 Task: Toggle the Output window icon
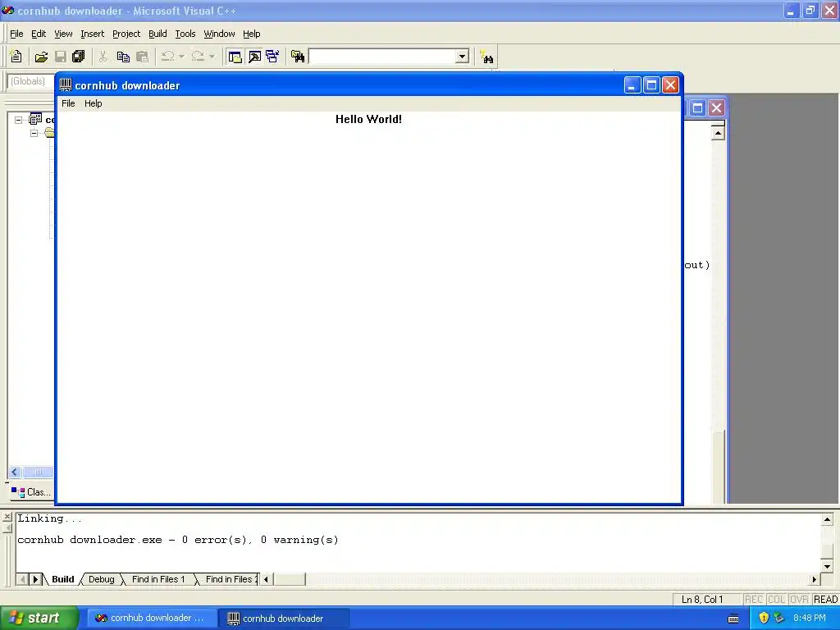coord(254,57)
